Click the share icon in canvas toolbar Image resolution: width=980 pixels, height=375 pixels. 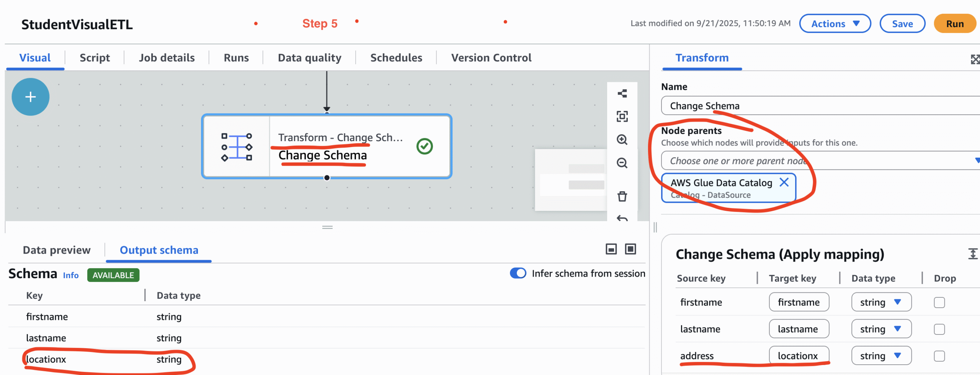[622, 93]
